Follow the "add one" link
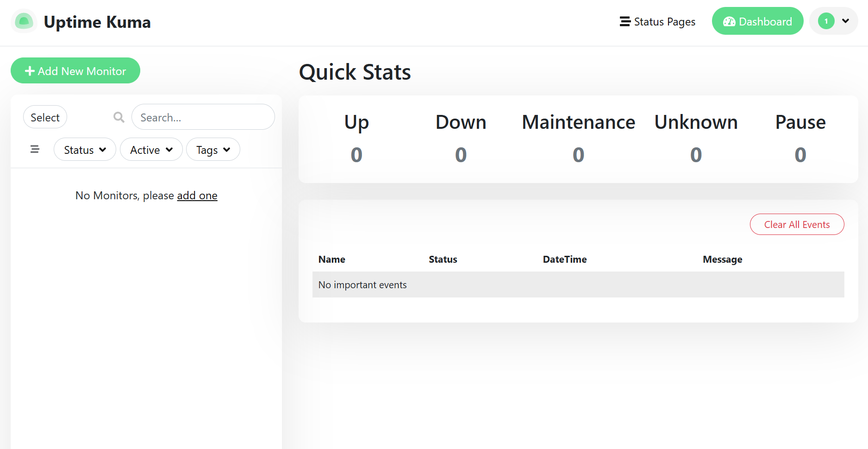This screenshot has width=868, height=449. [197, 196]
